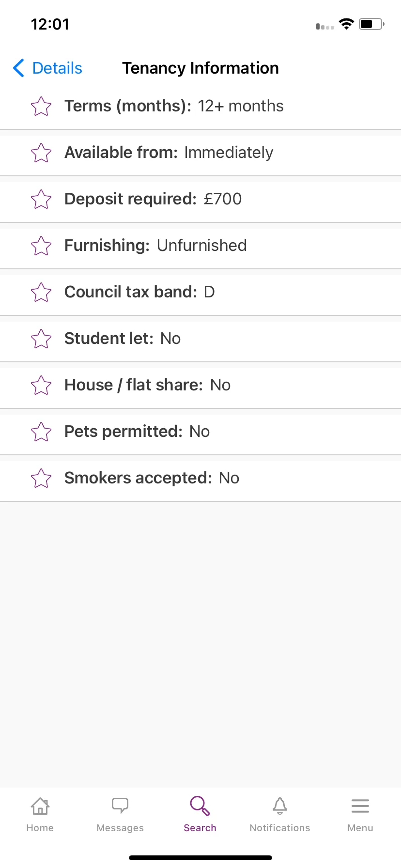
Task: Tap the Furnishing: Unfurnished text
Action: (x=155, y=246)
